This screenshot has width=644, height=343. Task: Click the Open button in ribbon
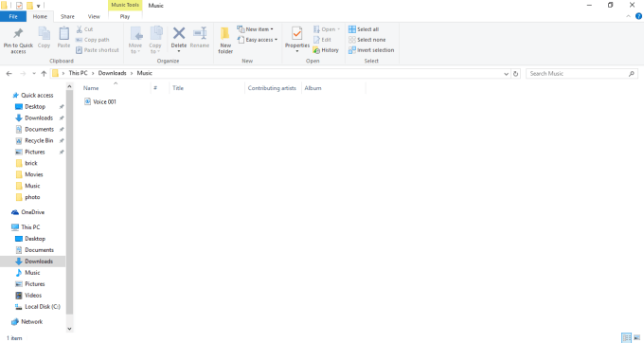click(327, 29)
